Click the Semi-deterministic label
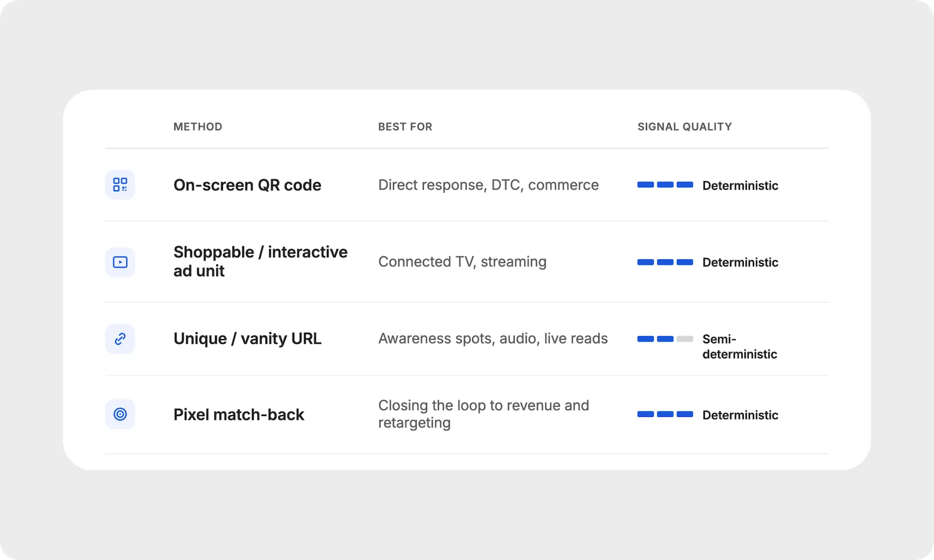This screenshot has height=560, width=934. point(740,346)
